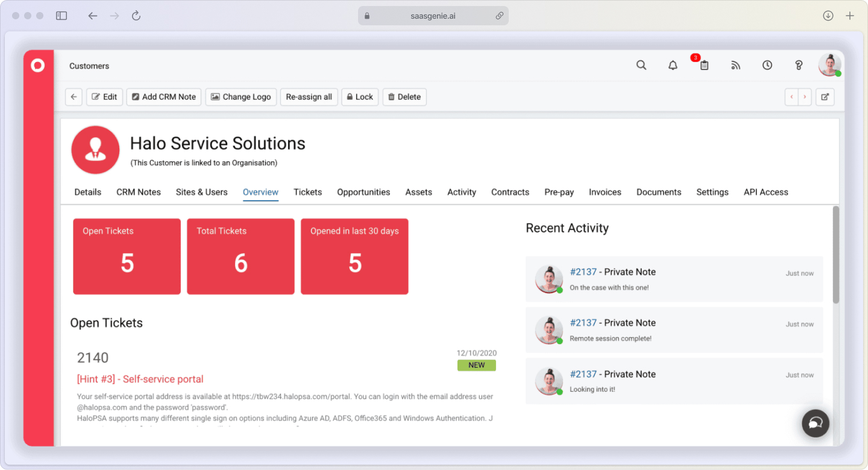Image resolution: width=868 pixels, height=470 pixels.
Task: Click the page vertical scrollbar
Action: click(835, 255)
